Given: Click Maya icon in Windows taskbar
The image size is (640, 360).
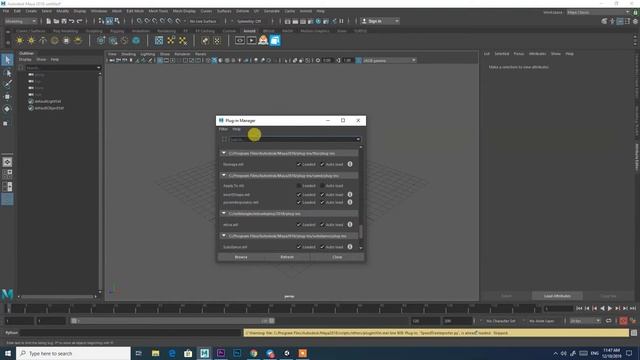Looking at the screenshot, I should tap(204, 353).
